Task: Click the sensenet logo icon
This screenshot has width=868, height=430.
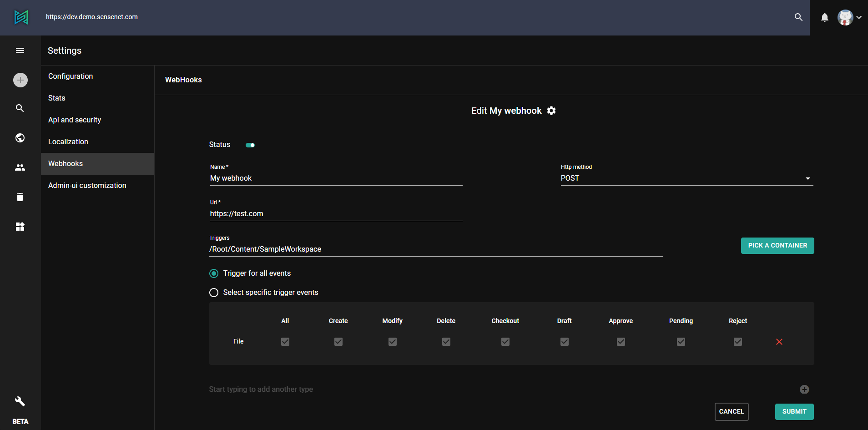Action: [x=21, y=17]
